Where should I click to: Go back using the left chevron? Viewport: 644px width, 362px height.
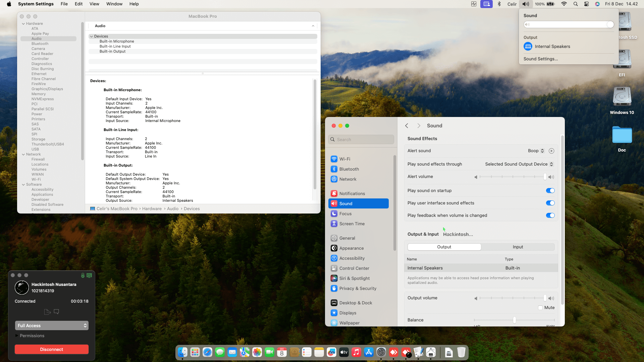(x=407, y=126)
